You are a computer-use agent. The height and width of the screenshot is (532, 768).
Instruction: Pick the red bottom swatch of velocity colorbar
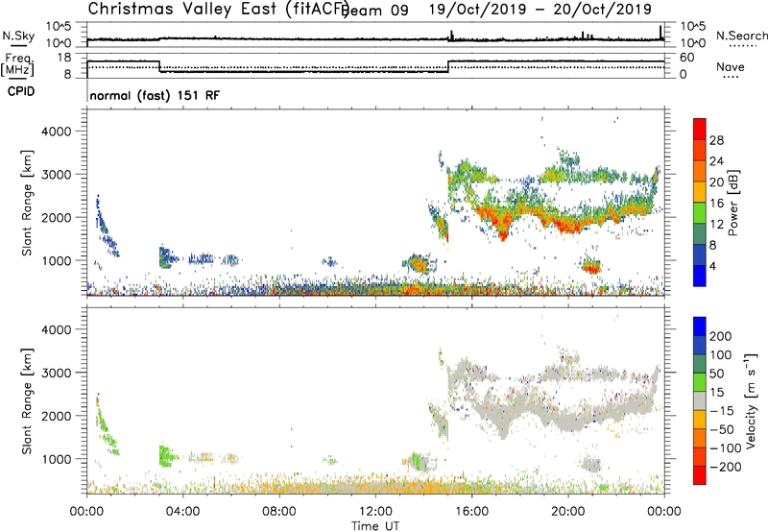(700, 475)
